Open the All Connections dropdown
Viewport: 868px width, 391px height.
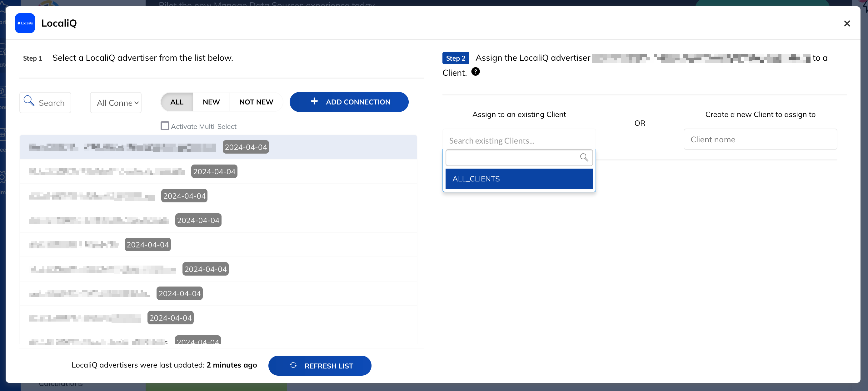pos(116,103)
